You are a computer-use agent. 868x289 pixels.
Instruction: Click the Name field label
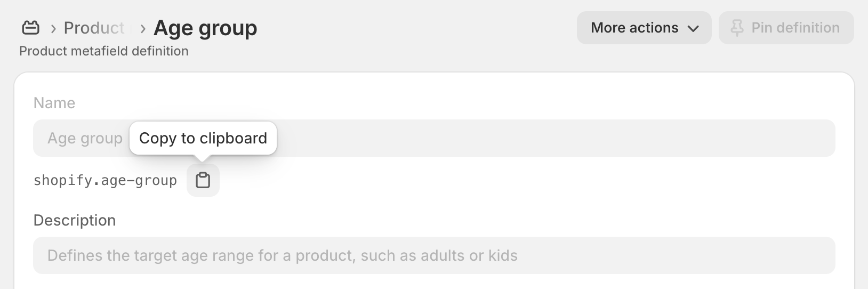54,103
